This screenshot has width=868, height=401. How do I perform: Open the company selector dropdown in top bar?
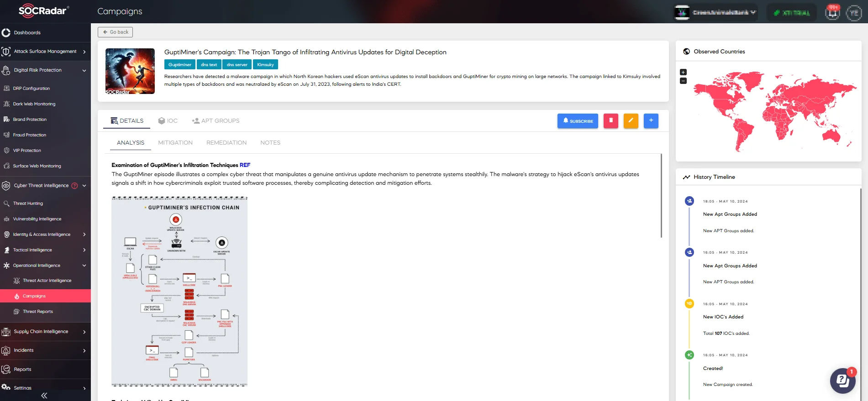coord(716,12)
